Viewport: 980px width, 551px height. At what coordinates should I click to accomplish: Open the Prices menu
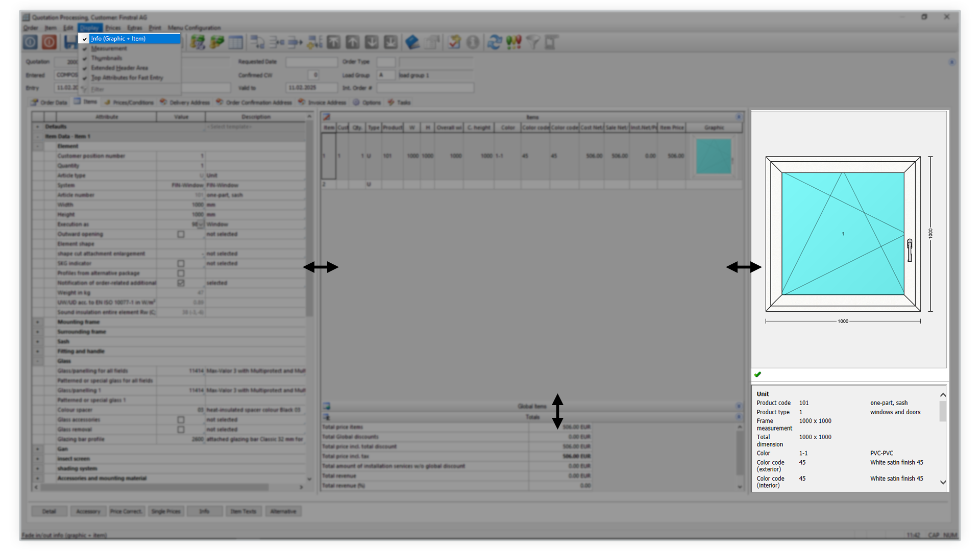click(x=113, y=28)
